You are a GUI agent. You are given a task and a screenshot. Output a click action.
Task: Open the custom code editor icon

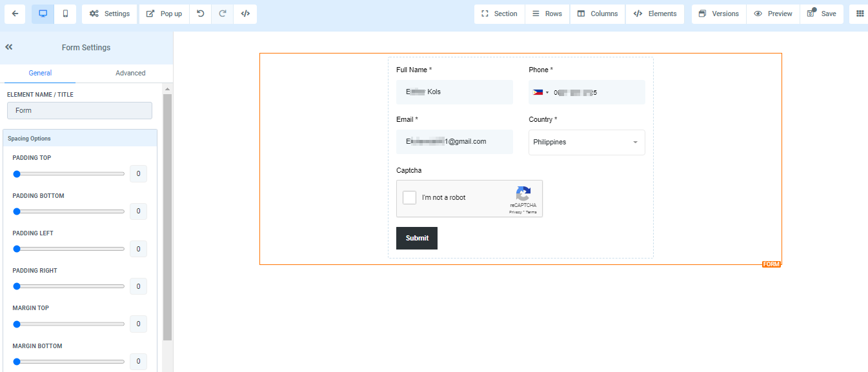pyautogui.click(x=245, y=14)
